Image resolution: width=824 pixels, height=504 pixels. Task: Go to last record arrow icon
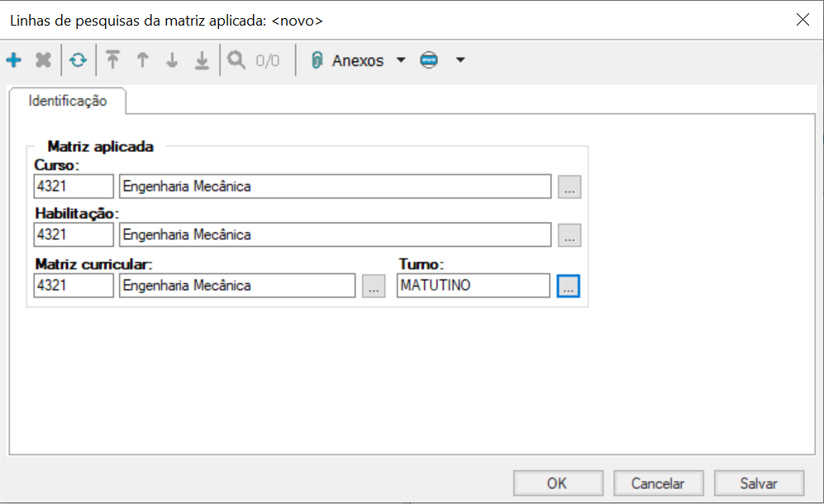coord(202,60)
